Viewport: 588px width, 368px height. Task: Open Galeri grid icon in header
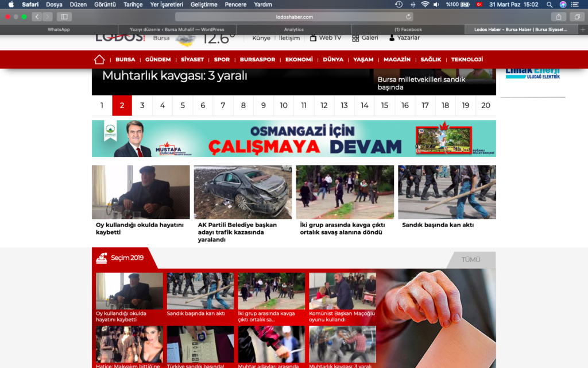coord(355,38)
